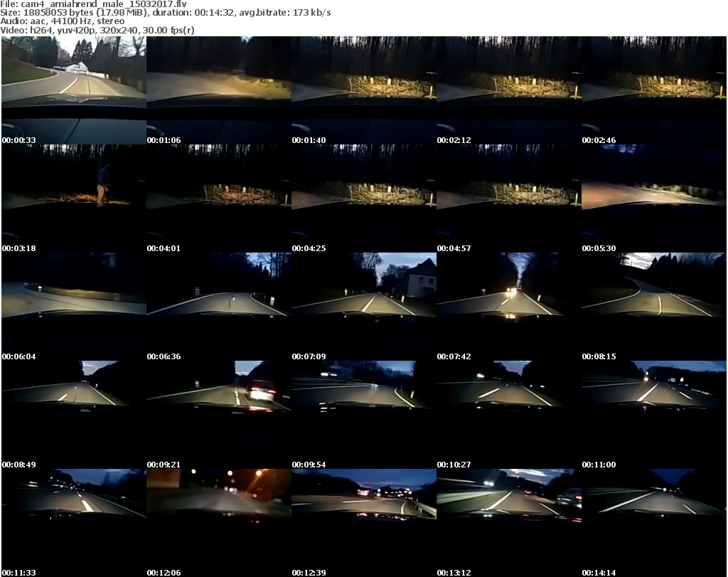The width and height of the screenshot is (728, 577).
Task: Select the frame thumbnail stamped 00:10:27
Action: click(x=509, y=415)
